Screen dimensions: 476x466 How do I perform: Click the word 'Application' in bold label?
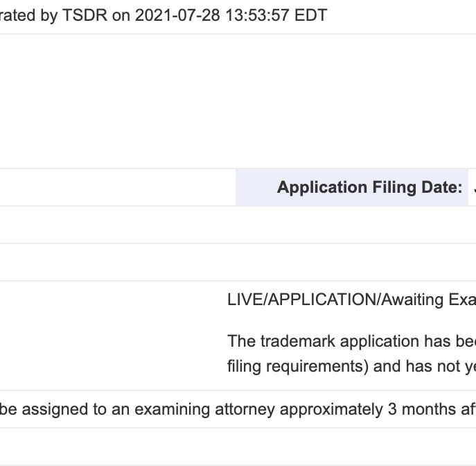[322, 187]
